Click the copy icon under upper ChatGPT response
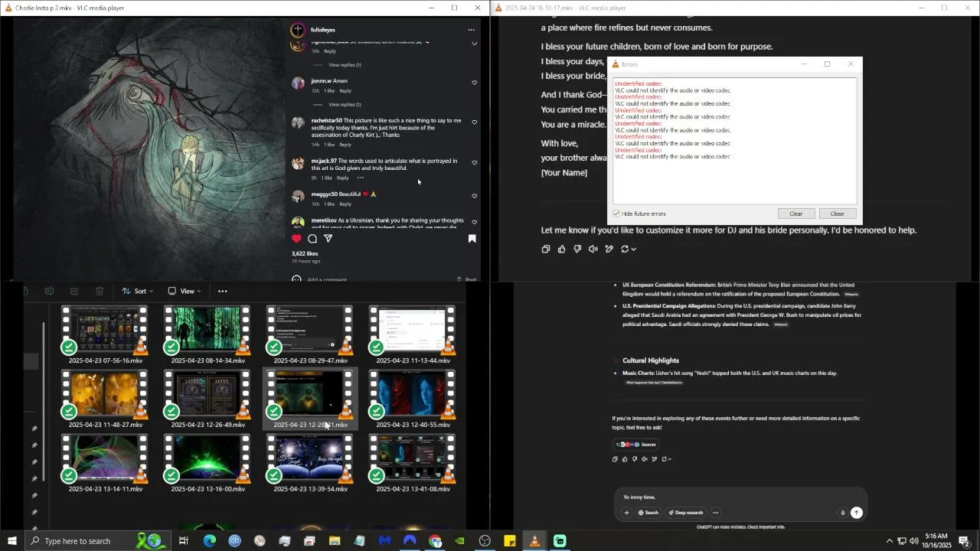The width and height of the screenshot is (980, 551). [546, 249]
